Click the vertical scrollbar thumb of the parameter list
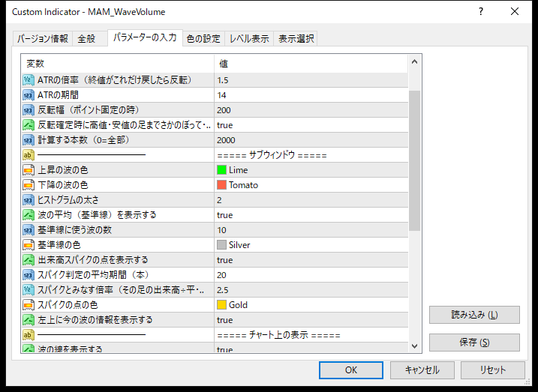Image resolution: width=538 pixels, height=392 pixels. tap(414, 160)
